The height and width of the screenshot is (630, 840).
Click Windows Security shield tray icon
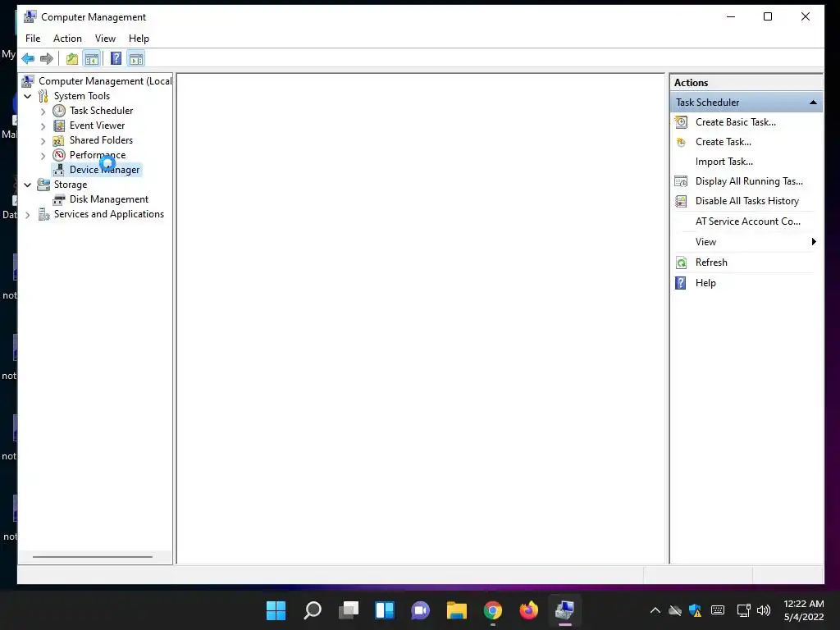tap(695, 610)
